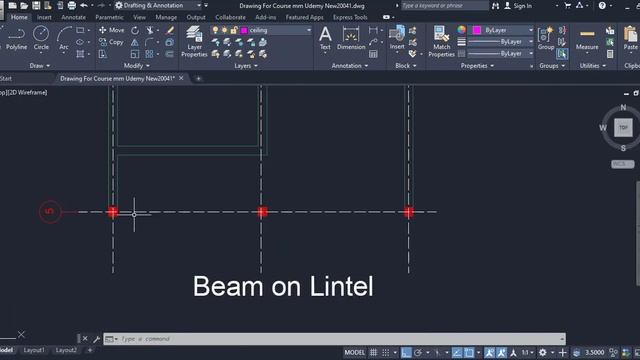Select the Arc draw tool
Screen dimensions: 640x360
(64, 38)
